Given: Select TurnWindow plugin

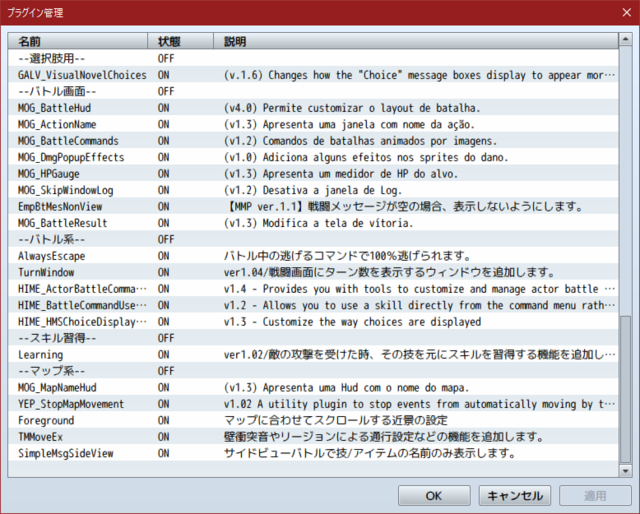Looking at the screenshot, I should [x=313, y=272].
